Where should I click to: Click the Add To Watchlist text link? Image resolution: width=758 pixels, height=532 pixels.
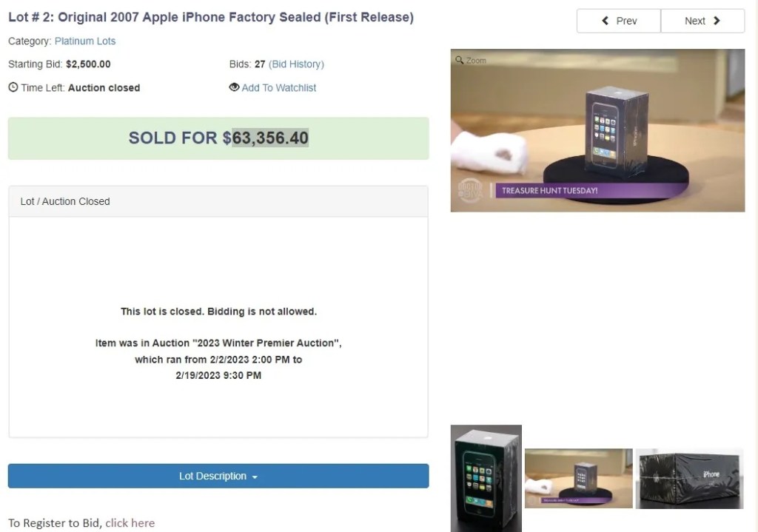[x=278, y=87]
